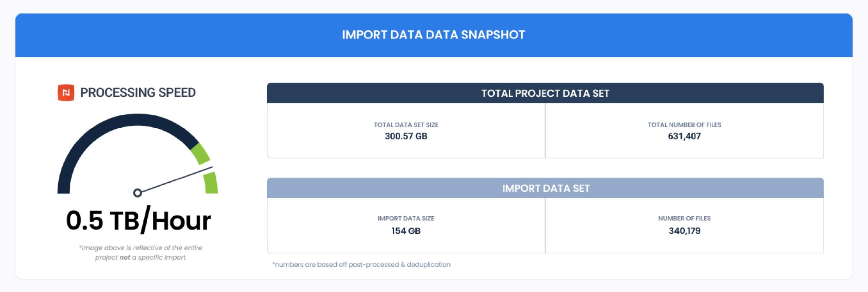
Task: Click the 340,179 files value
Action: [684, 231]
